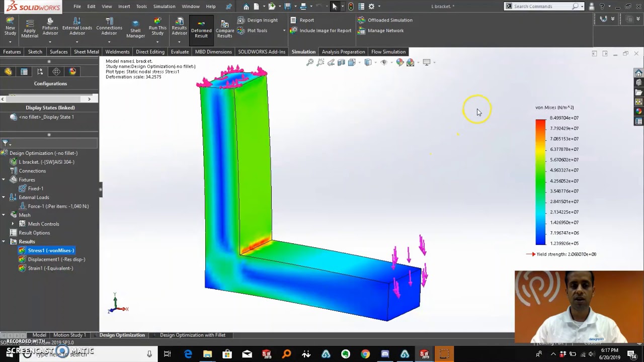Open the DisplayManager tab icon
Viewport: 644px width, 362px height.
click(x=72, y=72)
